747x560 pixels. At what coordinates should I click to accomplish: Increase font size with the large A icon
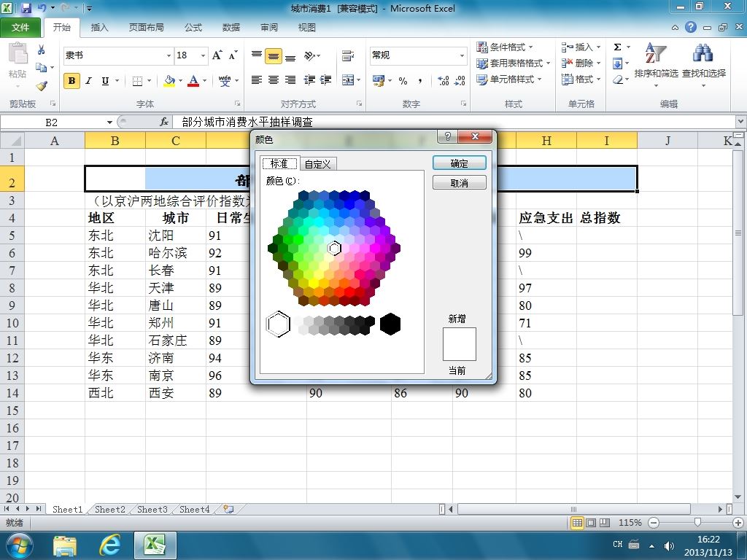(217, 55)
